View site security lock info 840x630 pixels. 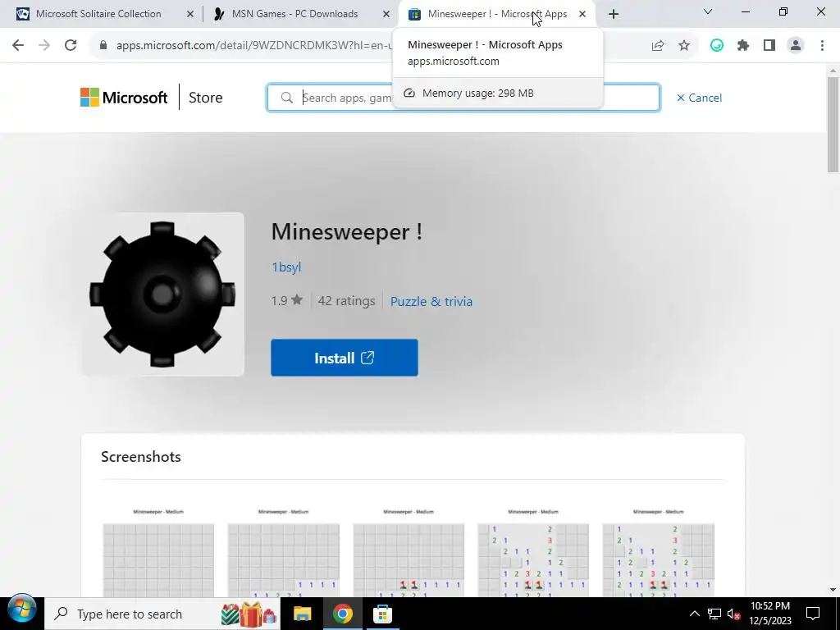pos(103,46)
